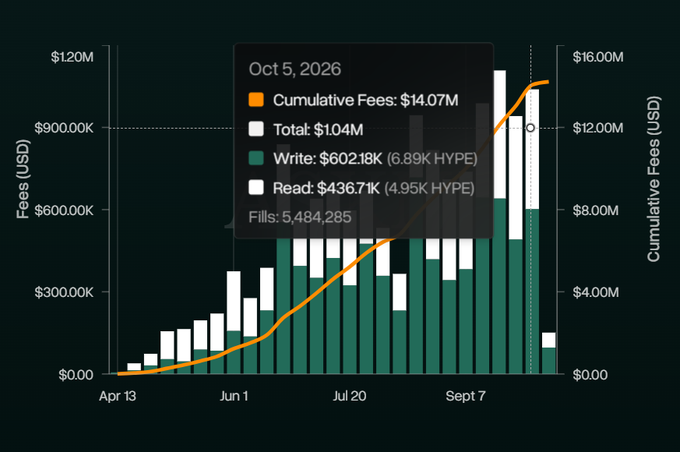Click the '$16.00M' right axis value
The image size is (680, 452).
point(598,57)
